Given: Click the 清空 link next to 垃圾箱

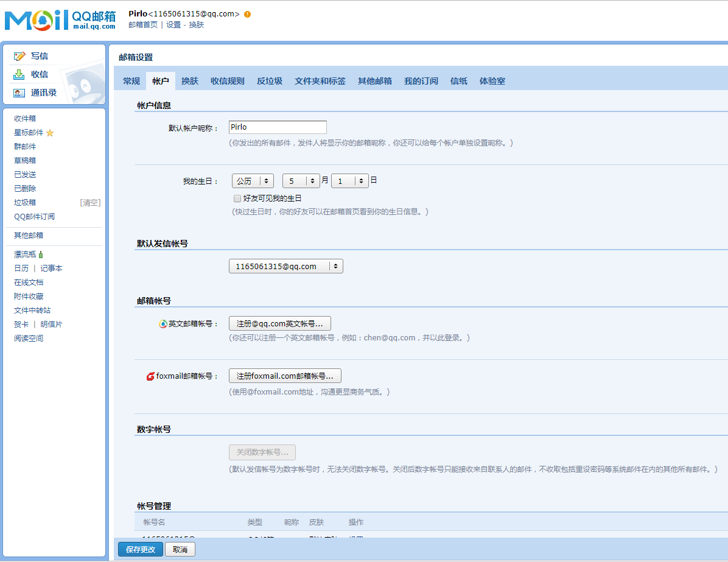Looking at the screenshot, I should click(x=90, y=203).
